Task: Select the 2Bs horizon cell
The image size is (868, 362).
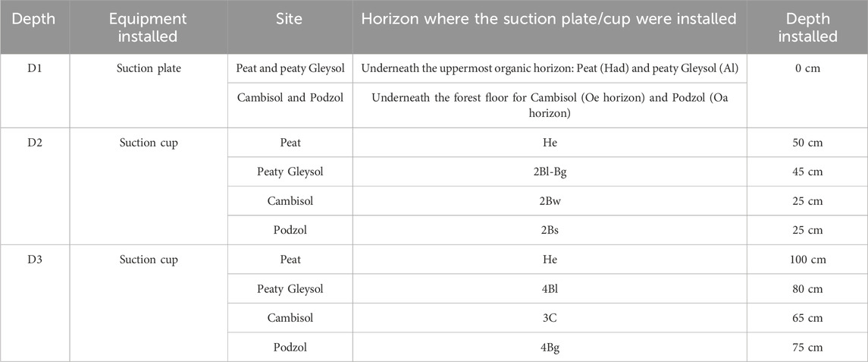Action: 550,230
